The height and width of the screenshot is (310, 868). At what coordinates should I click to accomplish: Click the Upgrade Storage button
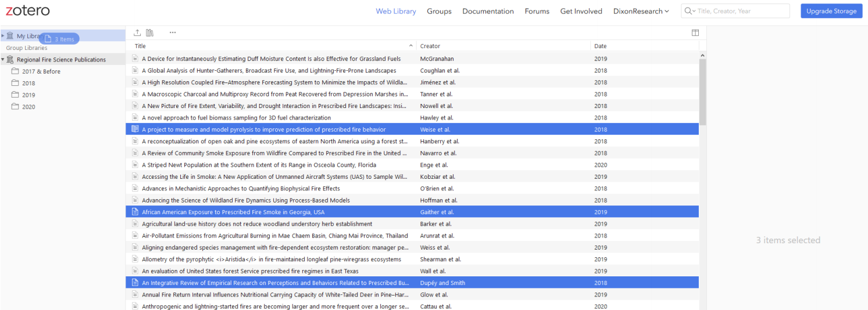831,11
